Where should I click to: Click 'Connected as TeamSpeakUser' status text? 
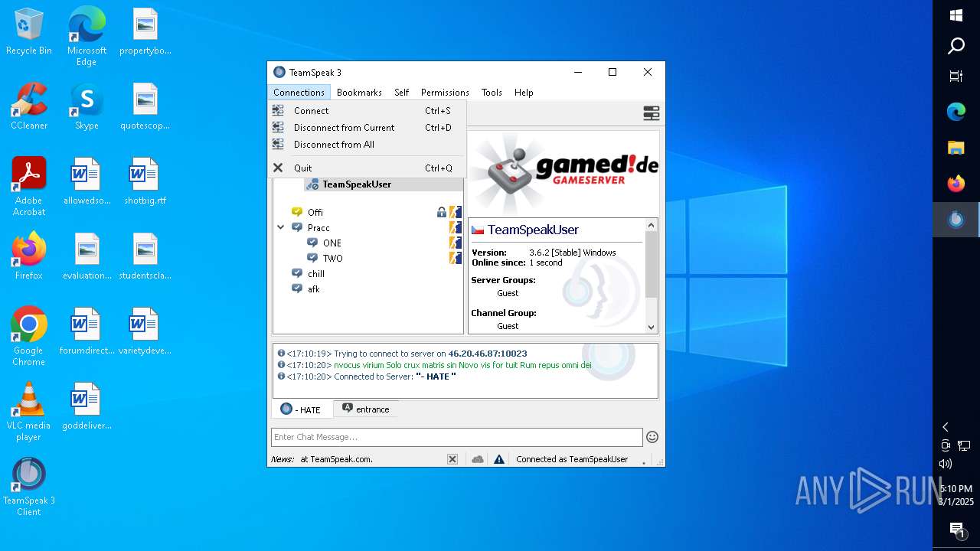pos(572,459)
